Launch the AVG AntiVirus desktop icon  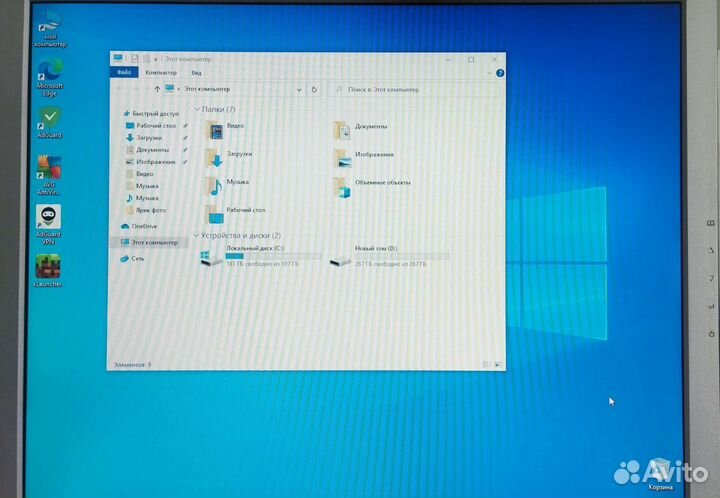(49, 175)
